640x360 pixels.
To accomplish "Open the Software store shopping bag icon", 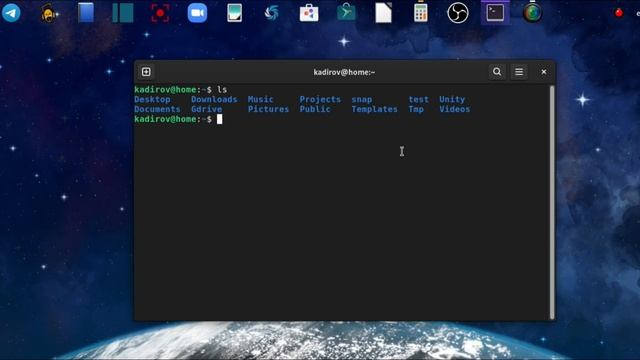I will (309, 13).
